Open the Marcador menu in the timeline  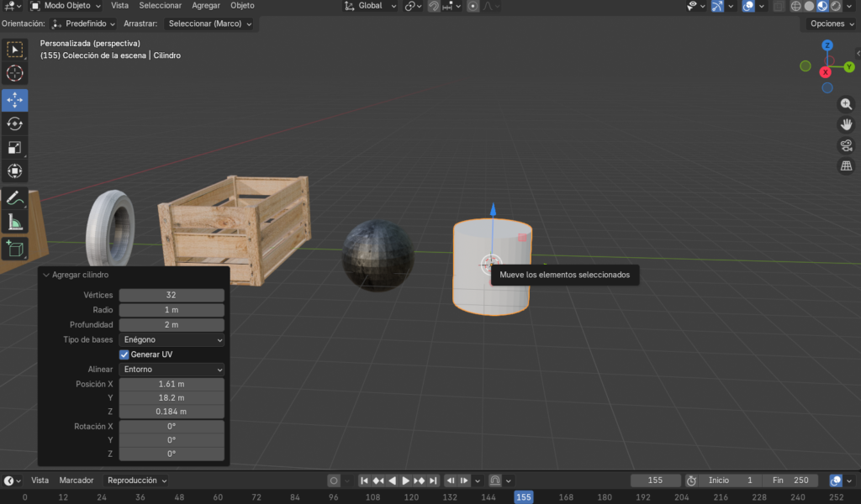pos(77,480)
